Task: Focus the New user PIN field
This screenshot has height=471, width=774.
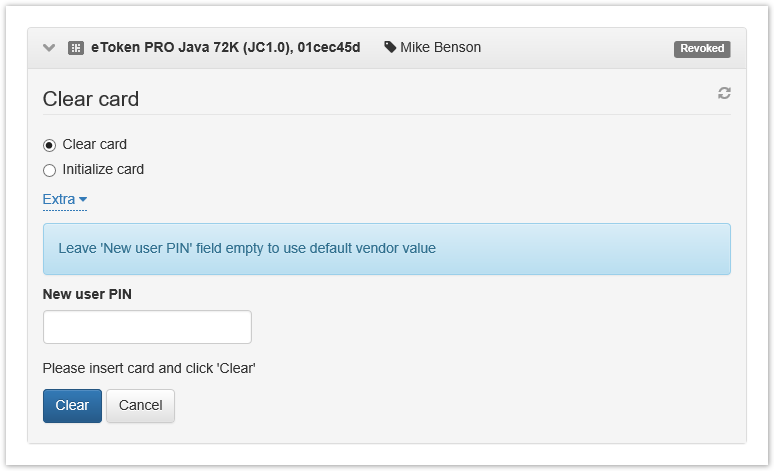Action: pos(147,327)
